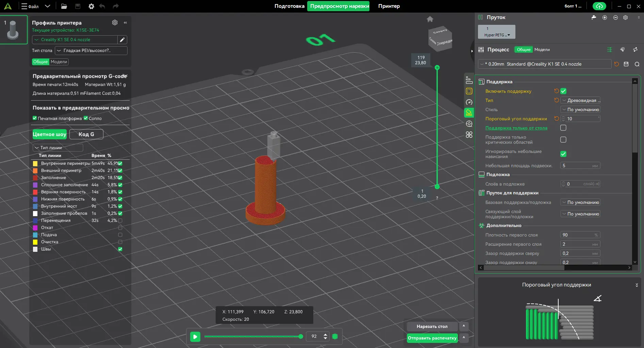Image resolution: width=644 pixels, height=348 pixels.
Task: Add a filament with the plus icon
Action: point(605,17)
